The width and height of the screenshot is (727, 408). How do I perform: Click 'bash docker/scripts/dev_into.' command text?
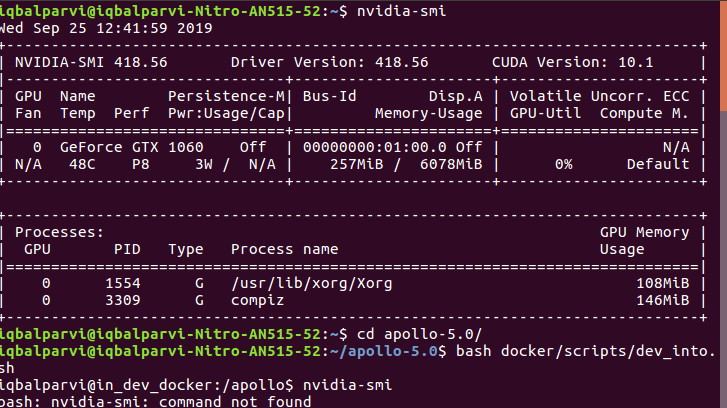[x=586, y=351]
